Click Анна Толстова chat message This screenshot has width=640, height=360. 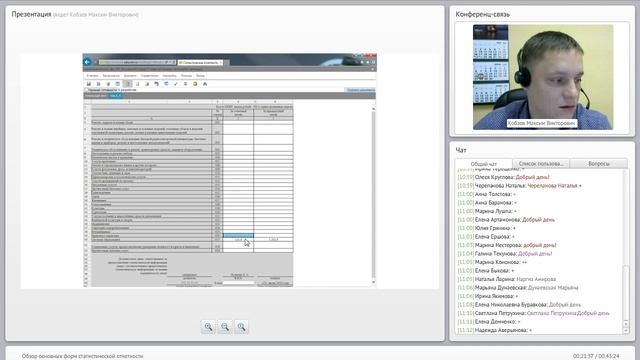(x=487, y=194)
